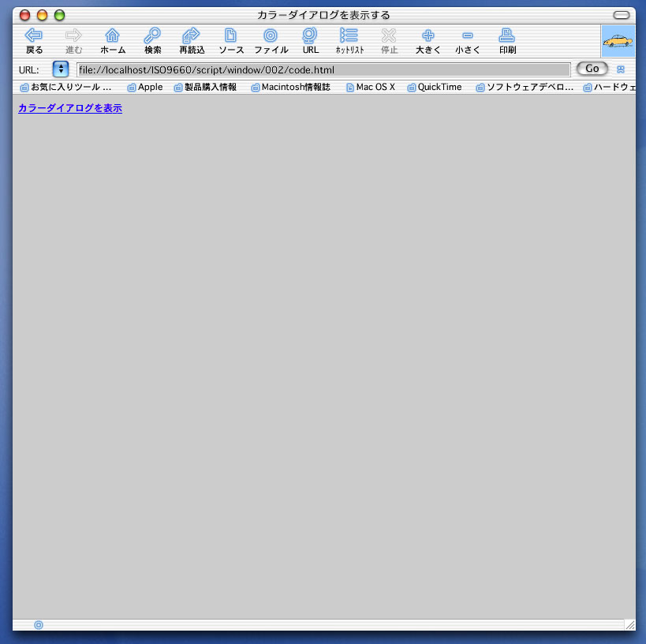Screen dimensions: 646x644
Task: Open the ソフトウェアデベロ... bookmark folder
Action: (525, 87)
